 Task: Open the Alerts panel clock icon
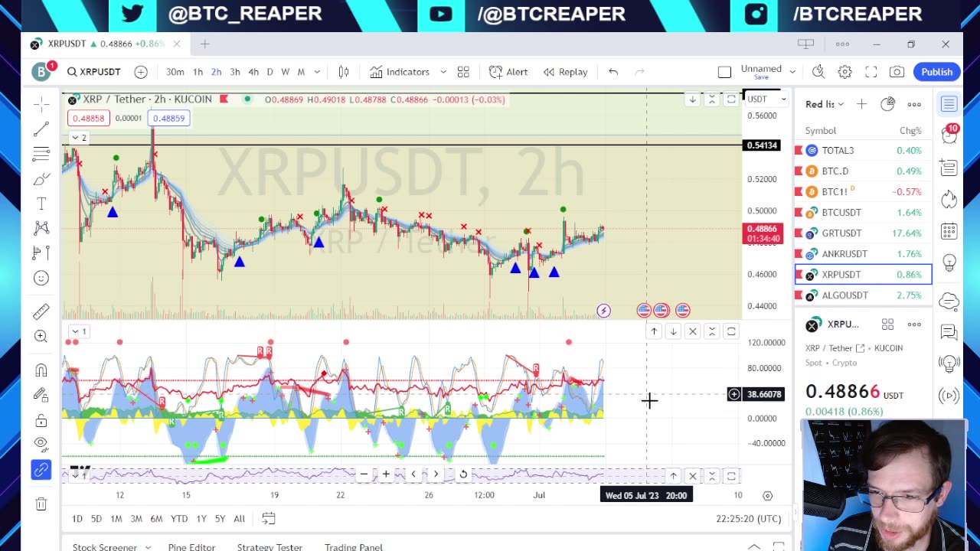click(949, 135)
